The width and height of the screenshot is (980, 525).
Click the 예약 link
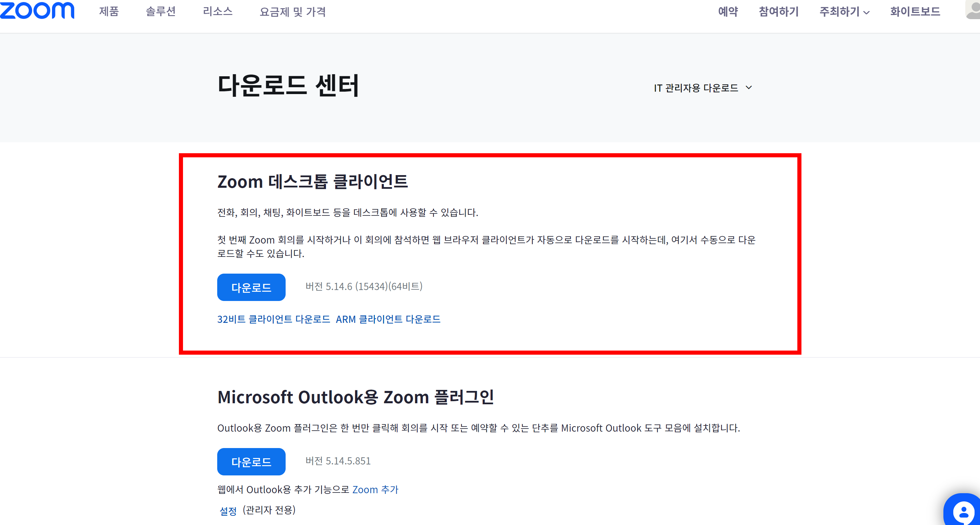tap(728, 12)
